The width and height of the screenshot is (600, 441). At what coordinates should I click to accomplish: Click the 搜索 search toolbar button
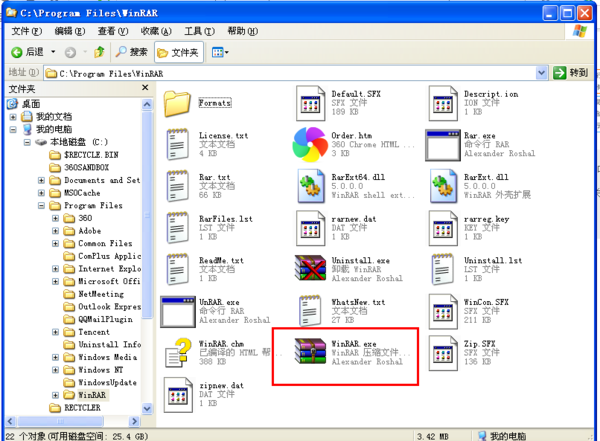[131, 52]
